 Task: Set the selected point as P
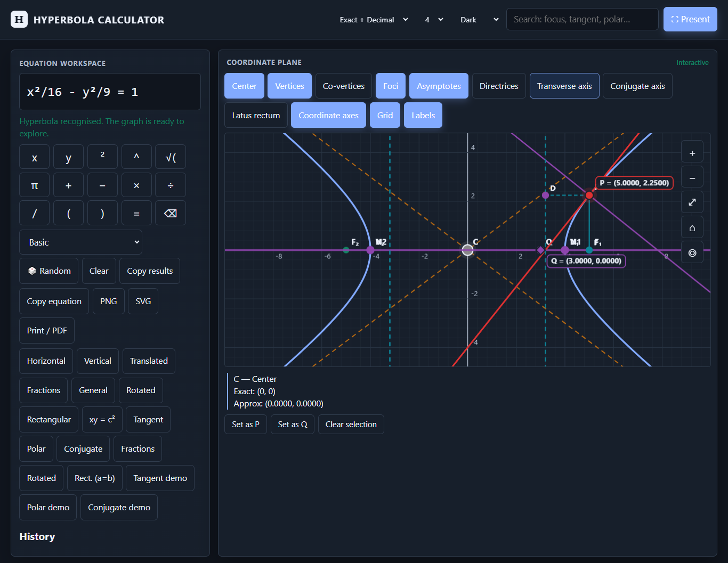246,425
